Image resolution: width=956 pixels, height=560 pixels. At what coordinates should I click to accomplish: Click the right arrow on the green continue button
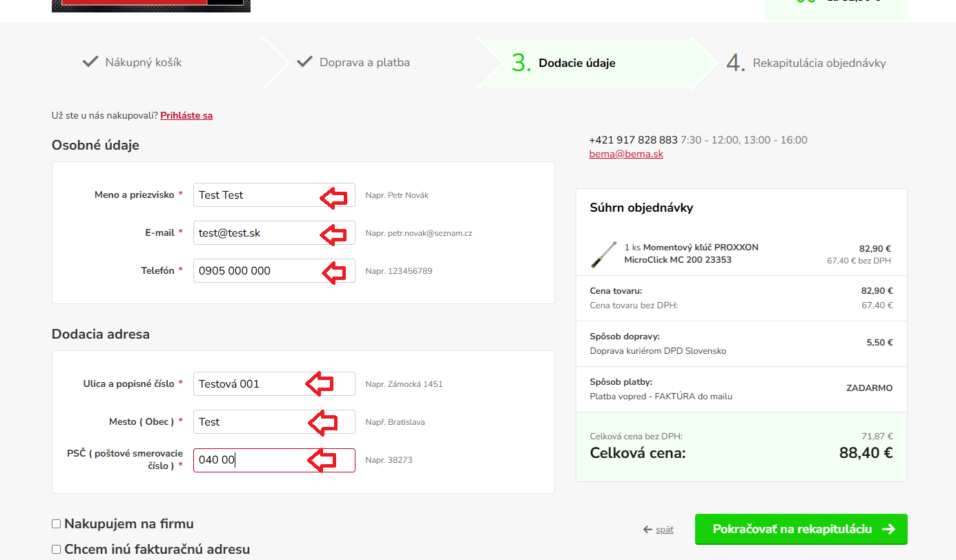(889, 529)
